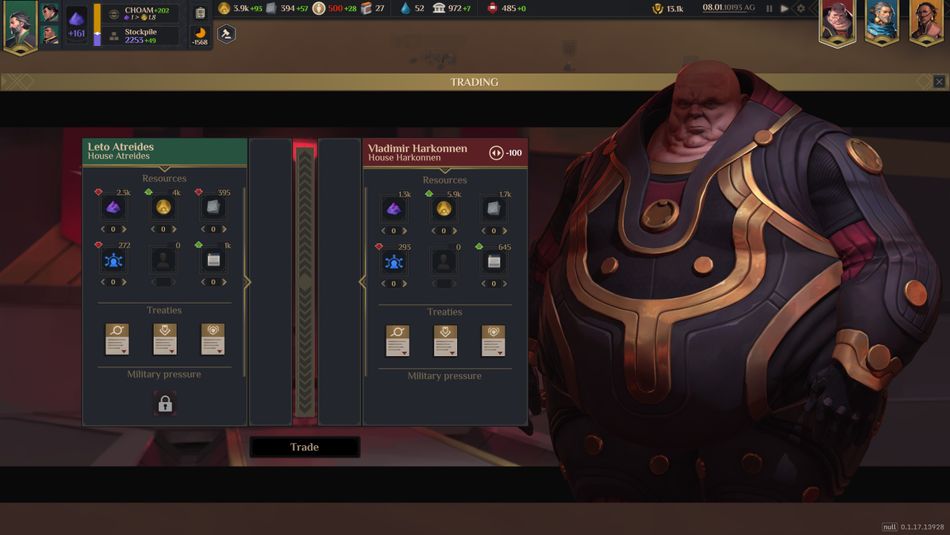Open the clipboard icon next to CHOAM
The image size is (950, 535).
pos(200,13)
